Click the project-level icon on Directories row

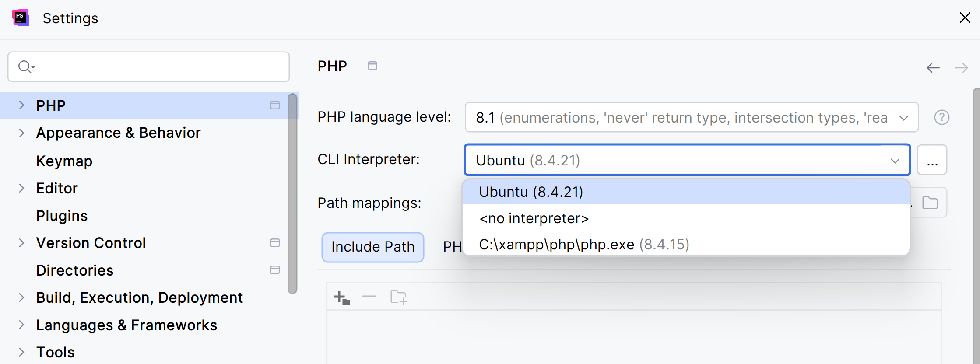[275, 270]
